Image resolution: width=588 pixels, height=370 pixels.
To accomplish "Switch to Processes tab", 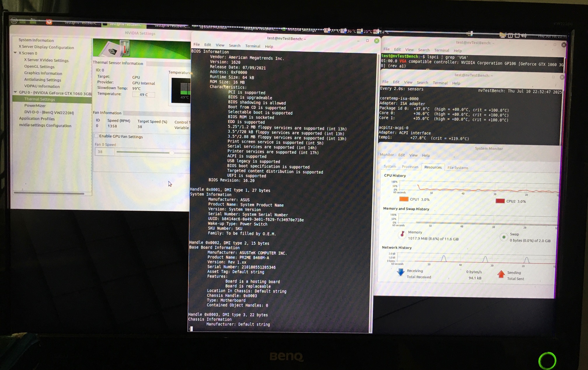I will point(410,167).
